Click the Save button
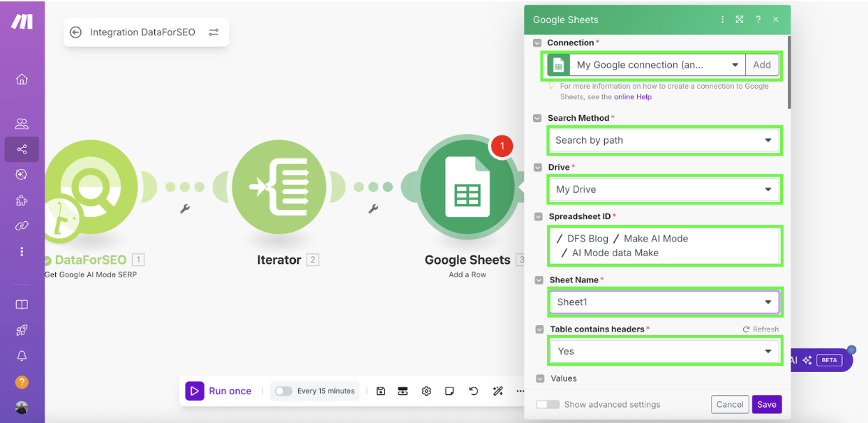 pos(767,404)
